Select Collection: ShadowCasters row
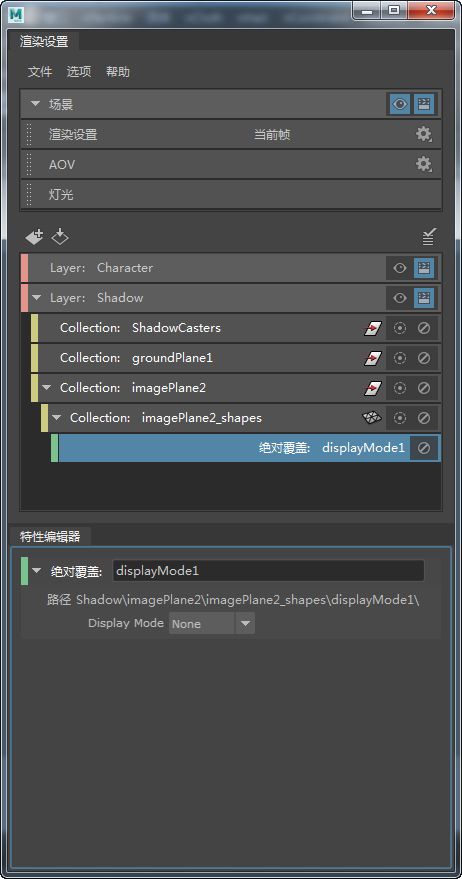 point(235,328)
